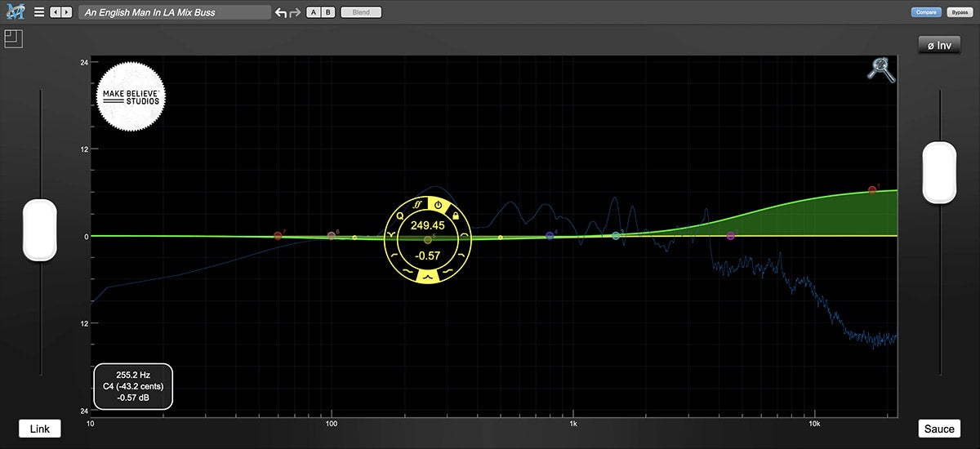Toggle the Bypass button
The width and height of the screenshot is (980, 449).
pyautogui.click(x=958, y=12)
